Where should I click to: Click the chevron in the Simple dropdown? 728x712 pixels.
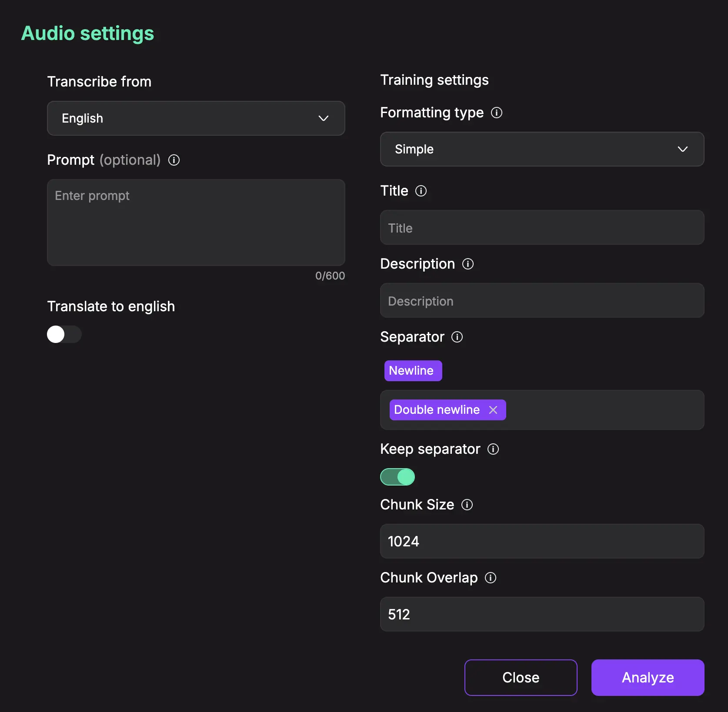682,149
